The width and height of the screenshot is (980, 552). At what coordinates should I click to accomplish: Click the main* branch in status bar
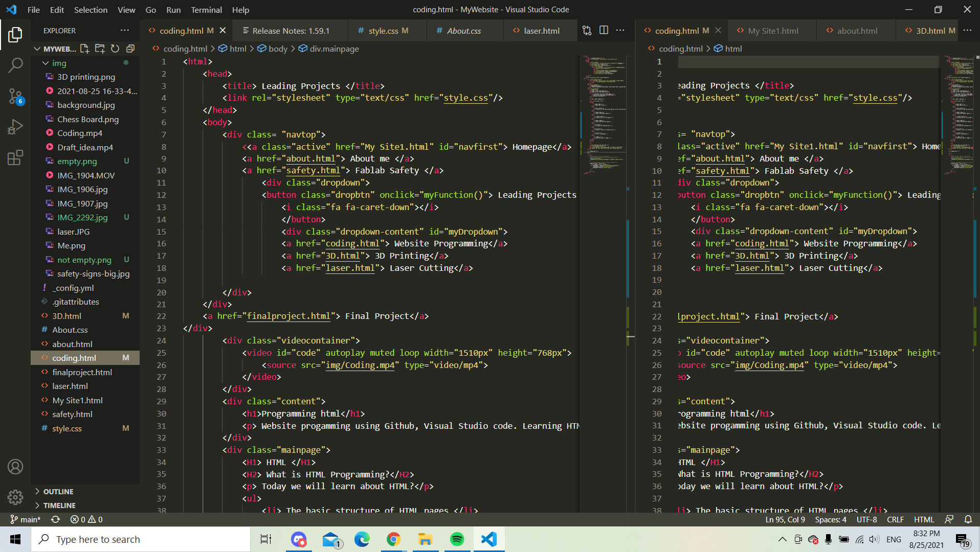pyautogui.click(x=26, y=519)
